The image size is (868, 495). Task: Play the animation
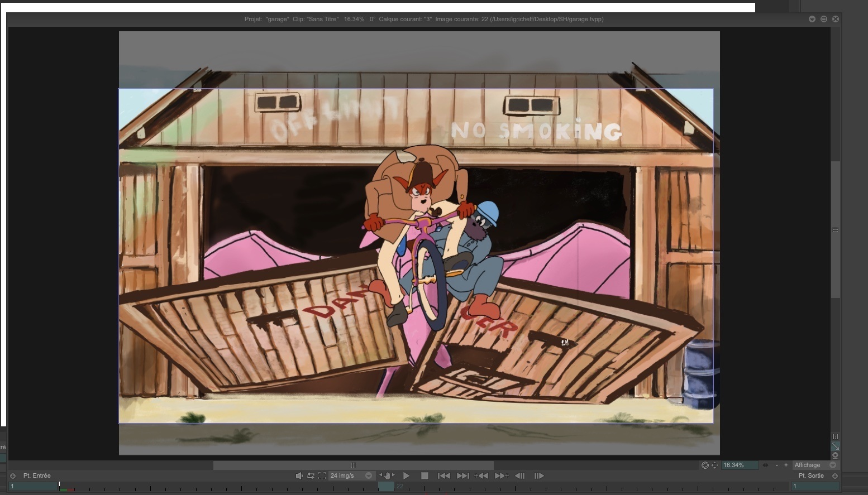tap(406, 476)
